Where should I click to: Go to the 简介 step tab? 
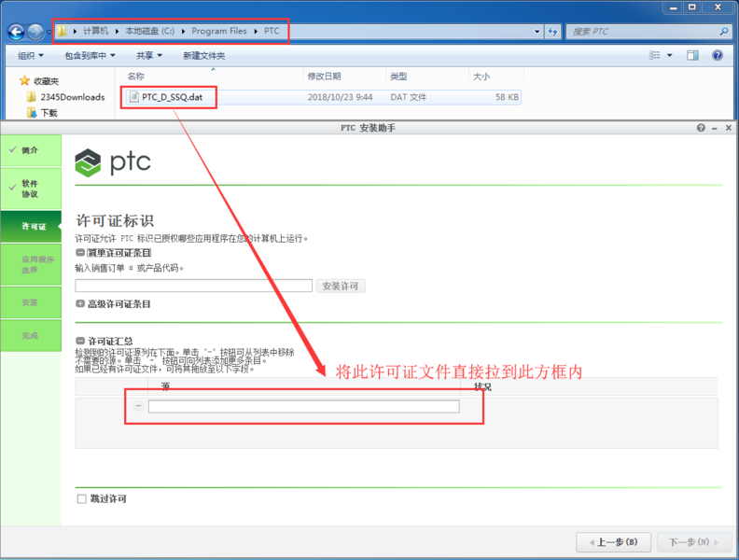[31, 150]
